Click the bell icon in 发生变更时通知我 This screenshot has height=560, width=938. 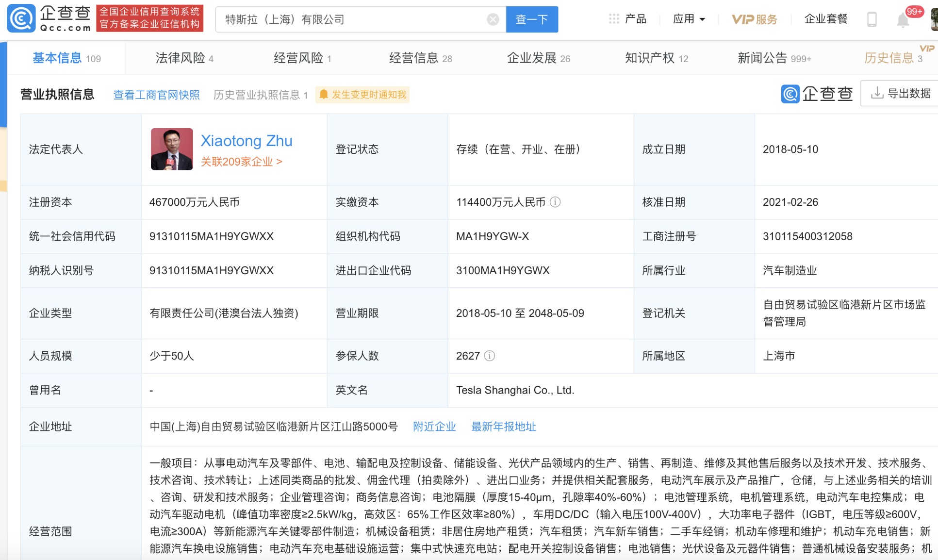point(324,94)
